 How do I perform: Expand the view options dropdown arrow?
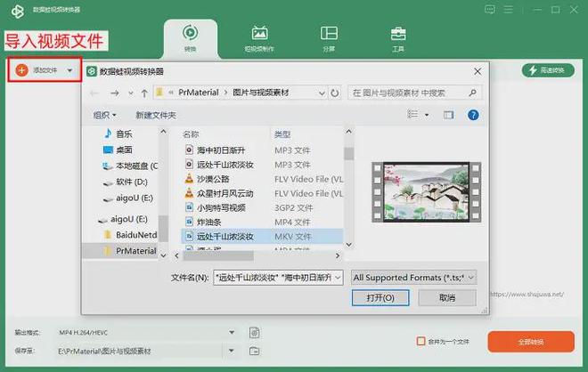pyautogui.click(x=427, y=115)
